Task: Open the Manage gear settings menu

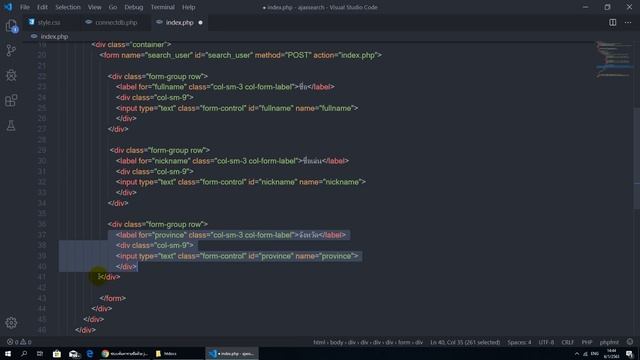Action: point(11,322)
